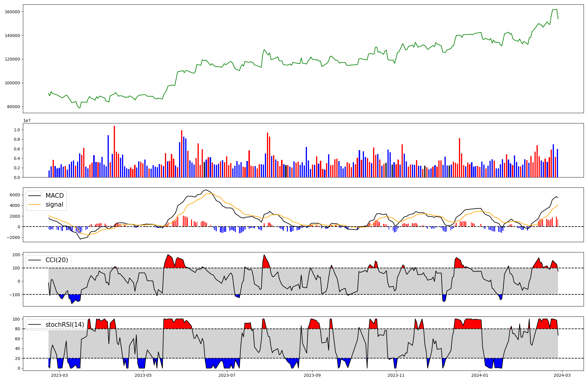The image size is (588, 382).
Task: Click the -2000 MACD axis tick label
Action: pos(14,237)
